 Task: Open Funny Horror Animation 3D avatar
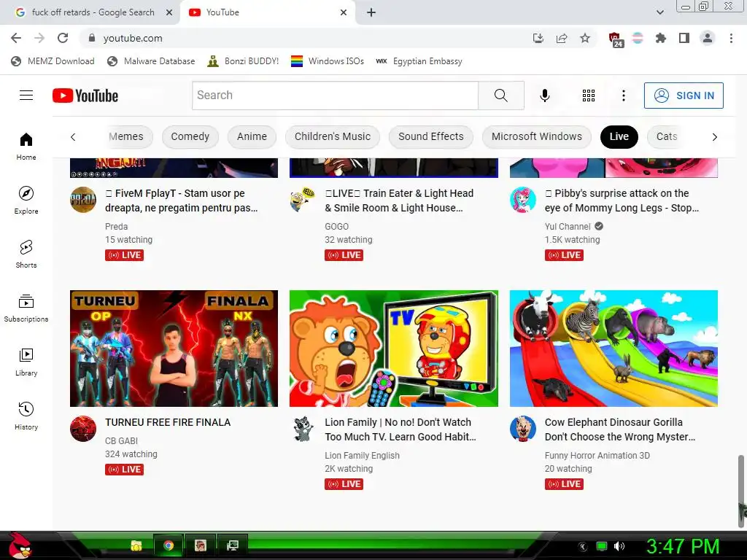[522, 429]
